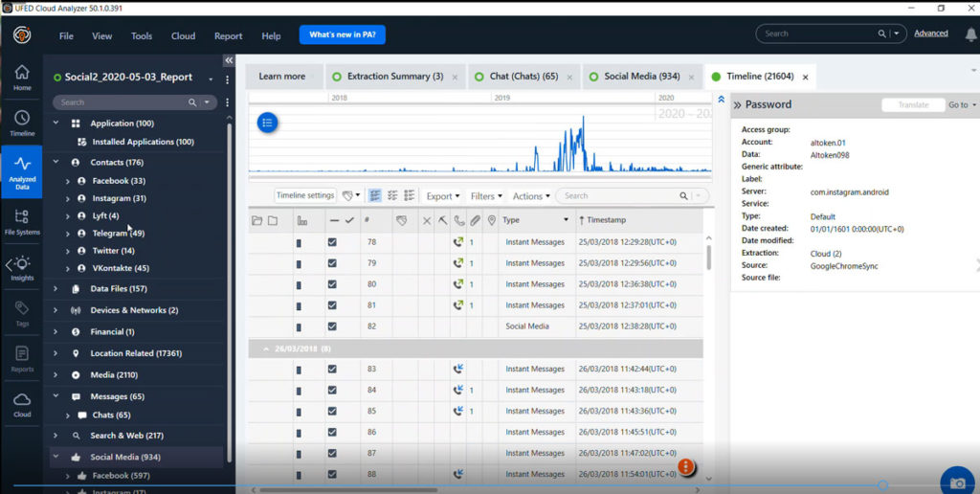Open the Tools menu
Image resolution: width=980 pixels, height=494 pixels.
pyautogui.click(x=142, y=36)
